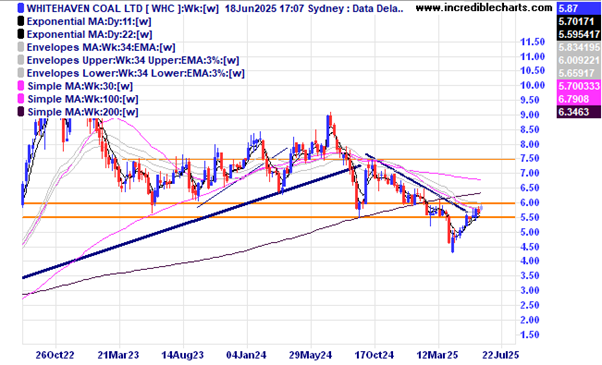
Task: Click the black Exponential MA Dy:11 legend marker
Action: tap(21, 21)
